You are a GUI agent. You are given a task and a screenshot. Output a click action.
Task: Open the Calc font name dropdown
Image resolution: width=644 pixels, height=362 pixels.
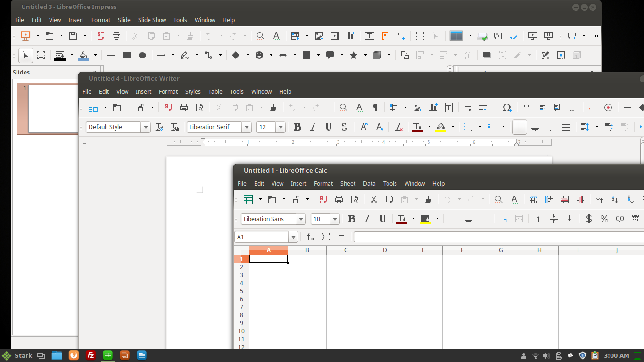(301, 219)
